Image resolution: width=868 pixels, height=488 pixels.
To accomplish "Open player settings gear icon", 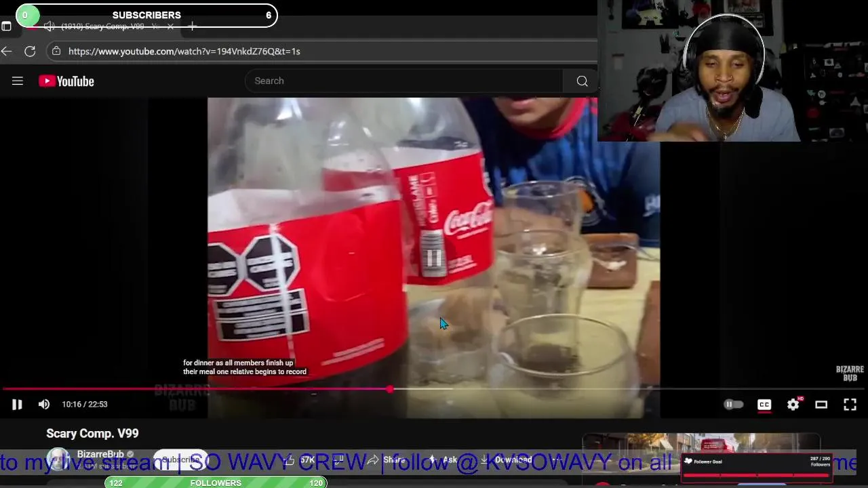I will pos(793,405).
